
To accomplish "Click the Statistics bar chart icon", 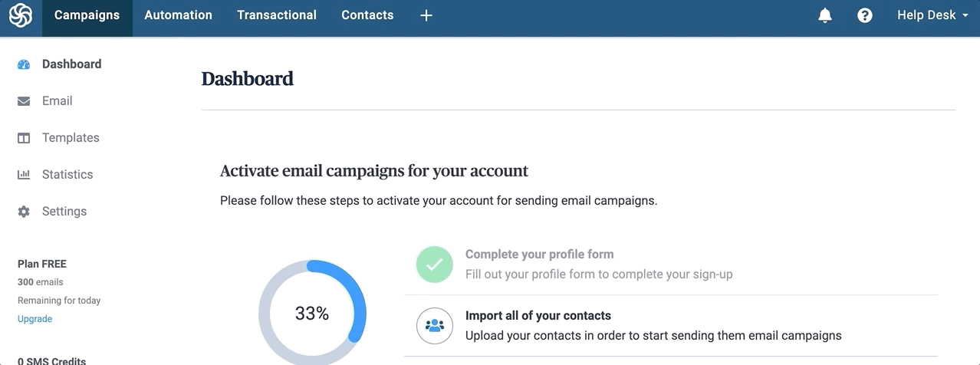I will tap(24, 175).
